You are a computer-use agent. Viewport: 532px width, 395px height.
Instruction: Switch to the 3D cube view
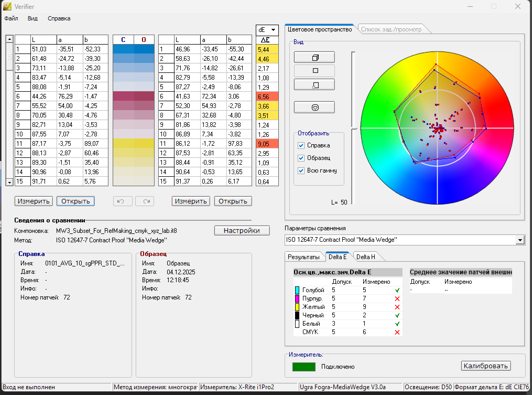tap(314, 57)
